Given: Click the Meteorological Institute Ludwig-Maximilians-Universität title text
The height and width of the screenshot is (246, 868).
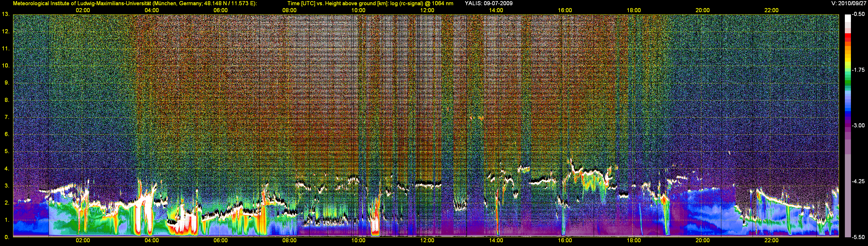Looking at the screenshot, I should 135,3.
